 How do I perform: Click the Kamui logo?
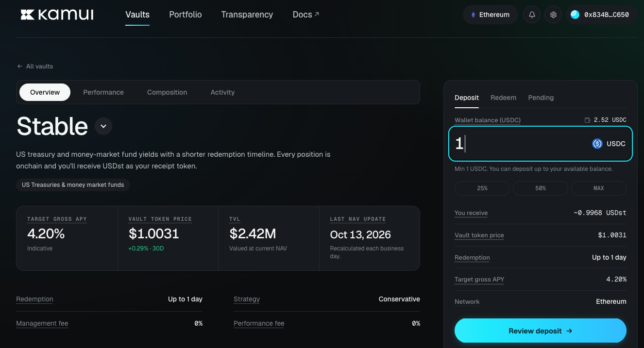(57, 15)
